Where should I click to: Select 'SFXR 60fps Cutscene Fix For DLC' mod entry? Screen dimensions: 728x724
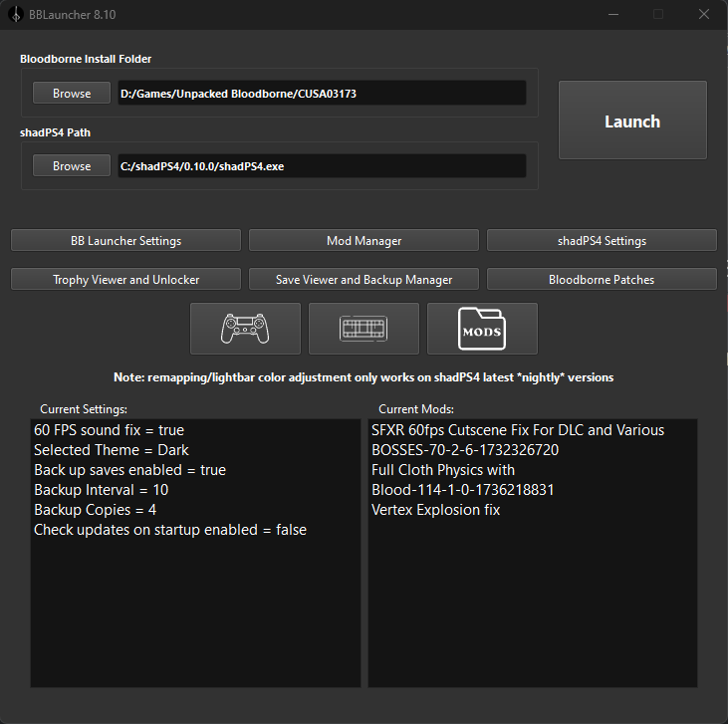tap(518, 430)
